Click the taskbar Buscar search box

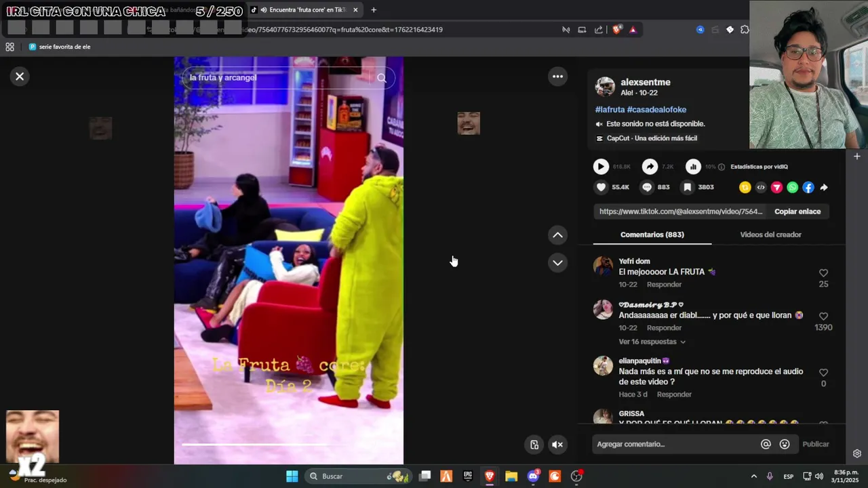click(x=358, y=476)
